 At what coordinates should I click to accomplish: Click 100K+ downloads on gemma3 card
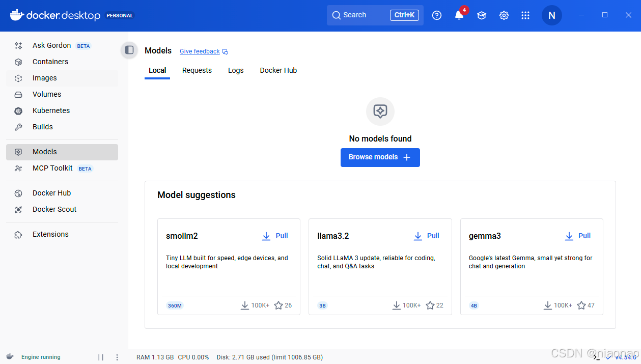point(559,305)
